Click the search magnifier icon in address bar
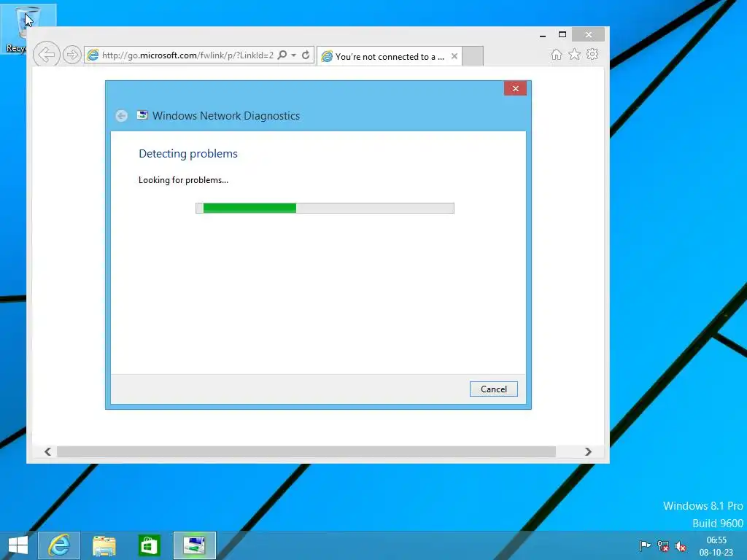747x560 pixels. pyautogui.click(x=282, y=55)
